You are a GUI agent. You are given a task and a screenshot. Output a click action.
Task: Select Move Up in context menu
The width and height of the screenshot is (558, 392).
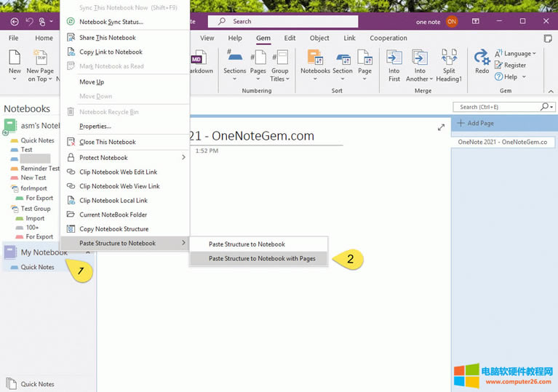[x=125, y=82]
